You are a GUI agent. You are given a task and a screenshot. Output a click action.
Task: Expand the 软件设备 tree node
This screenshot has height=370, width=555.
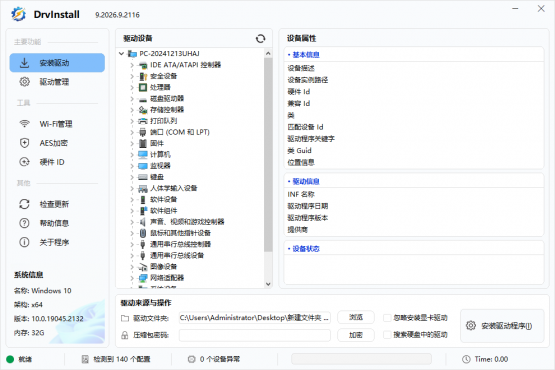click(132, 200)
